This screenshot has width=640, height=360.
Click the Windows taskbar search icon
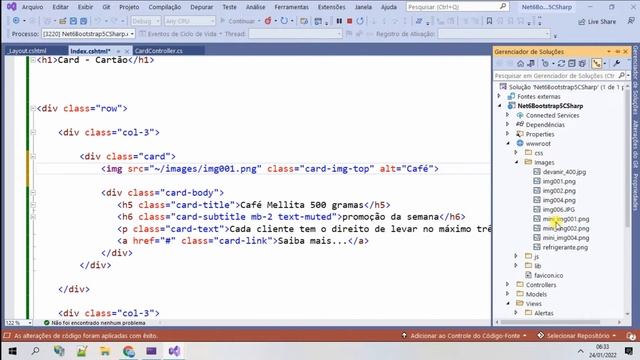coord(36,351)
